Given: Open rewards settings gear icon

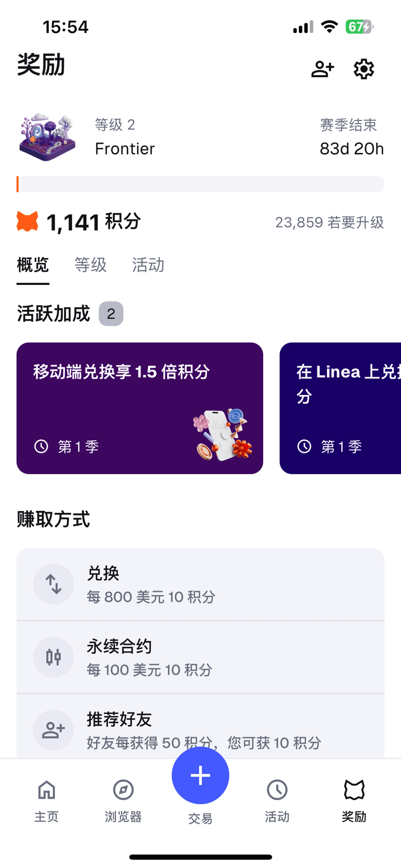Looking at the screenshot, I should [x=364, y=69].
